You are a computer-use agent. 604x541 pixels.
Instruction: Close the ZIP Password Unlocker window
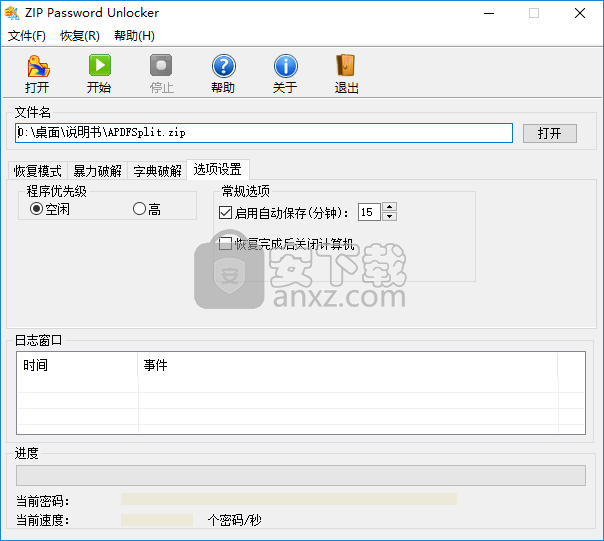[580, 13]
